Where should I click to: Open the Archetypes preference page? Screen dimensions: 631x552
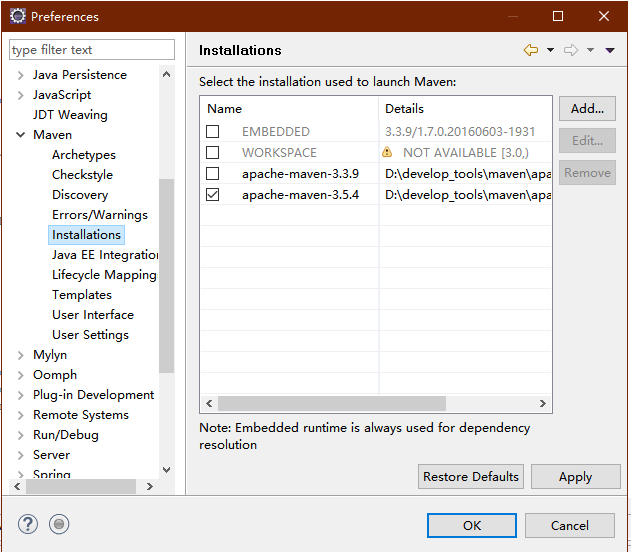(84, 155)
